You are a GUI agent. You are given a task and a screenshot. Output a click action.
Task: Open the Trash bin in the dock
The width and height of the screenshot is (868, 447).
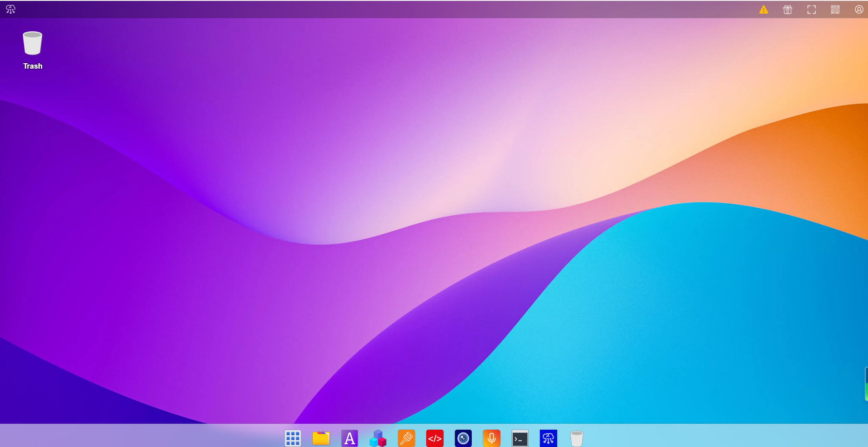click(x=577, y=438)
